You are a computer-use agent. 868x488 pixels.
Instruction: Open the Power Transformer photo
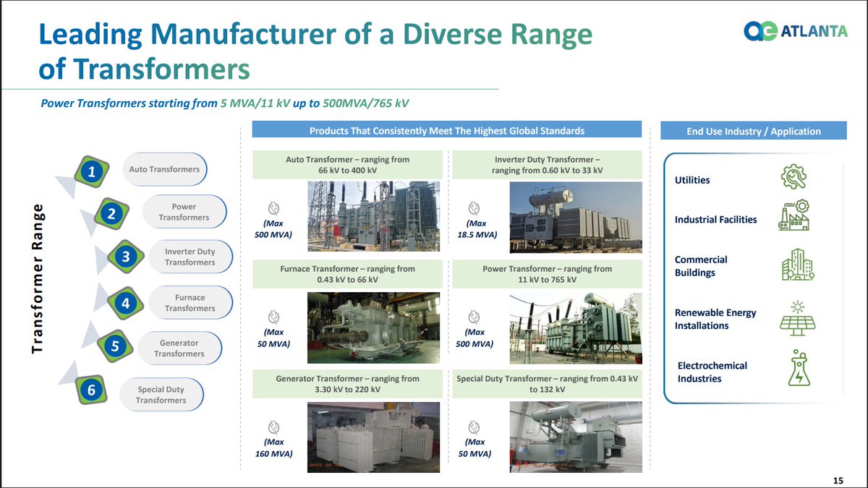point(576,328)
